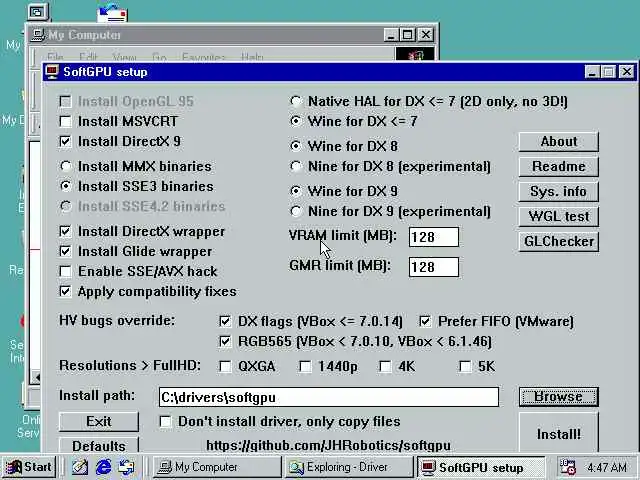This screenshot has width=640, height=480.
Task: Enable QXGA resolution checkbox
Action: [225, 367]
